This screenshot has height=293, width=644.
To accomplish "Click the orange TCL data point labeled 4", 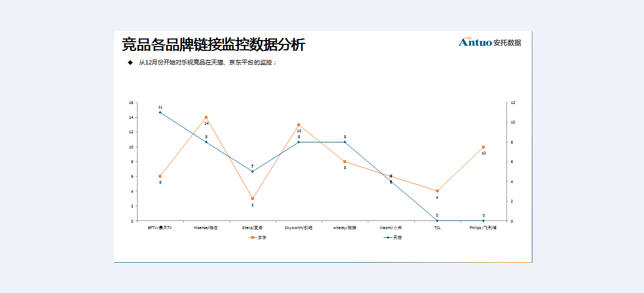I will coord(437,191).
